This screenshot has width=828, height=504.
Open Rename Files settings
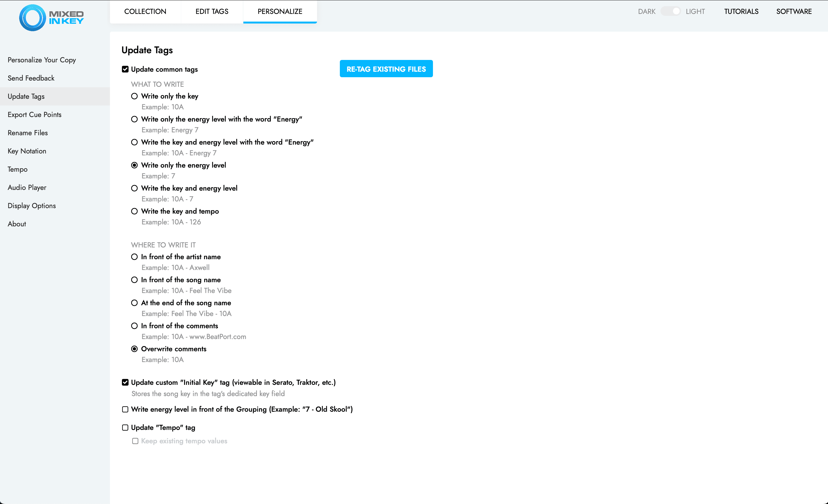(55, 133)
